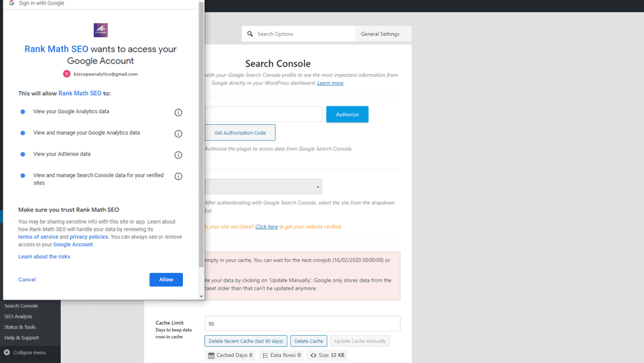The image size is (644, 363).
Task: Click the Search Console page heading
Action: click(x=277, y=63)
